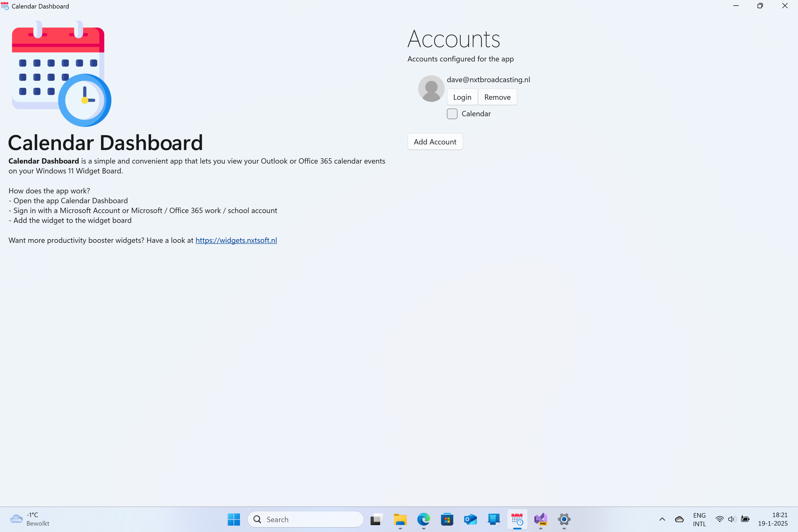Open File Explorer from the taskbar
This screenshot has height=532, width=798.
tap(400, 519)
